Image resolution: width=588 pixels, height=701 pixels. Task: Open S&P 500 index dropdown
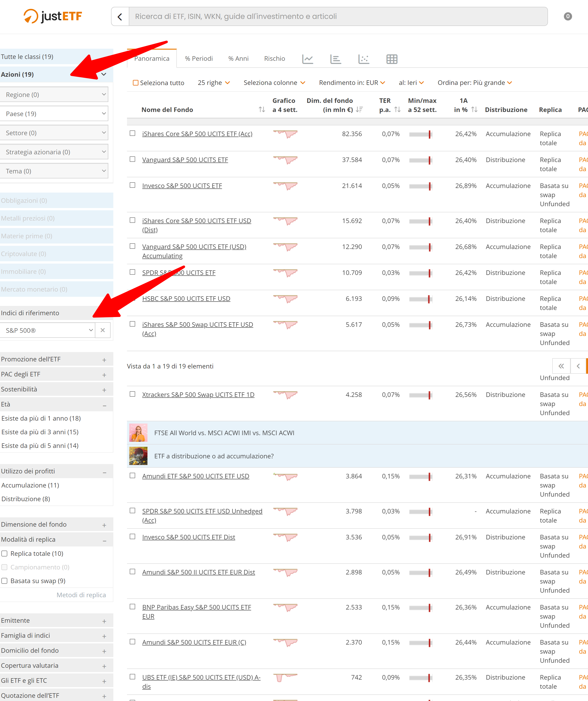coord(47,330)
